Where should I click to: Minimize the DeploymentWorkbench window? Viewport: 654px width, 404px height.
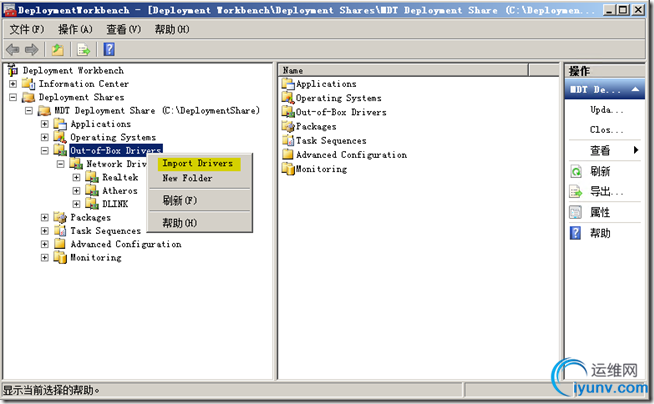(609, 10)
